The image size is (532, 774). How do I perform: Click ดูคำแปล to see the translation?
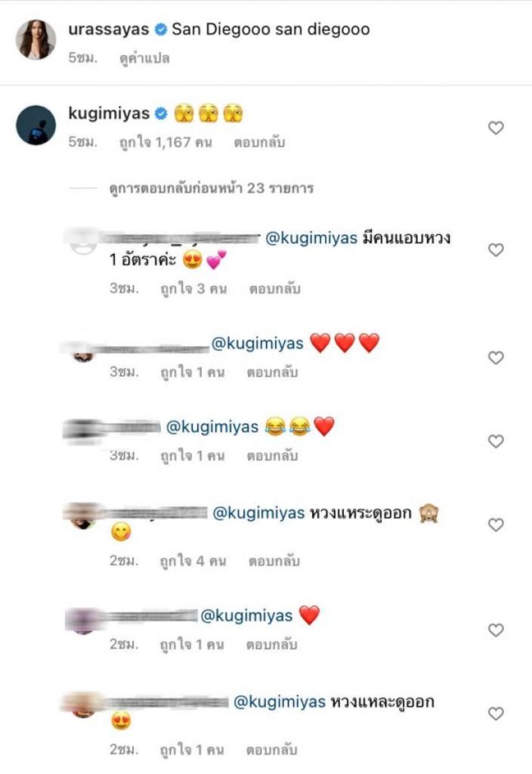144,58
